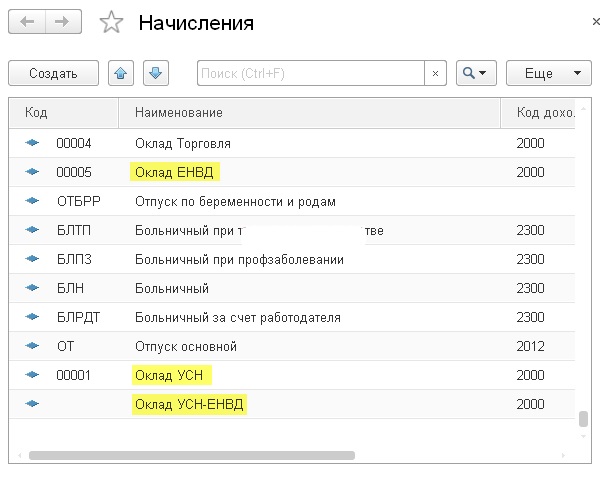
Task: Click code cell 00005
Action: pyautogui.click(x=74, y=172)
